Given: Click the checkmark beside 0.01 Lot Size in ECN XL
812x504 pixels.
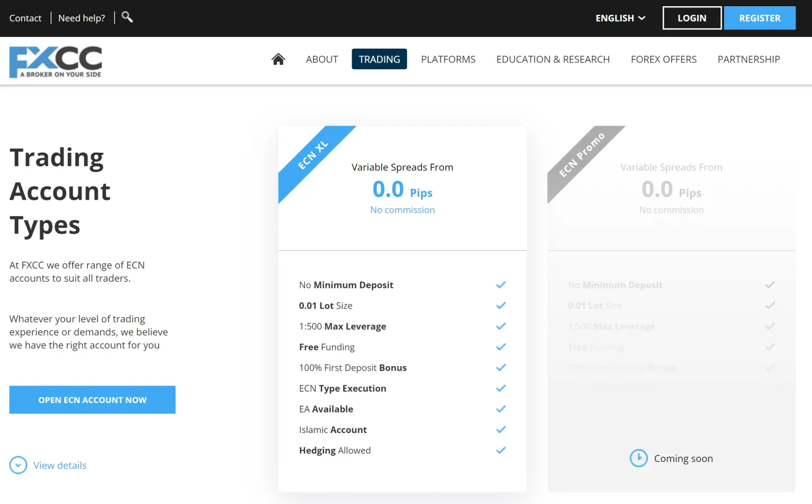Looking at the screenshot, I should click(501, 305).
